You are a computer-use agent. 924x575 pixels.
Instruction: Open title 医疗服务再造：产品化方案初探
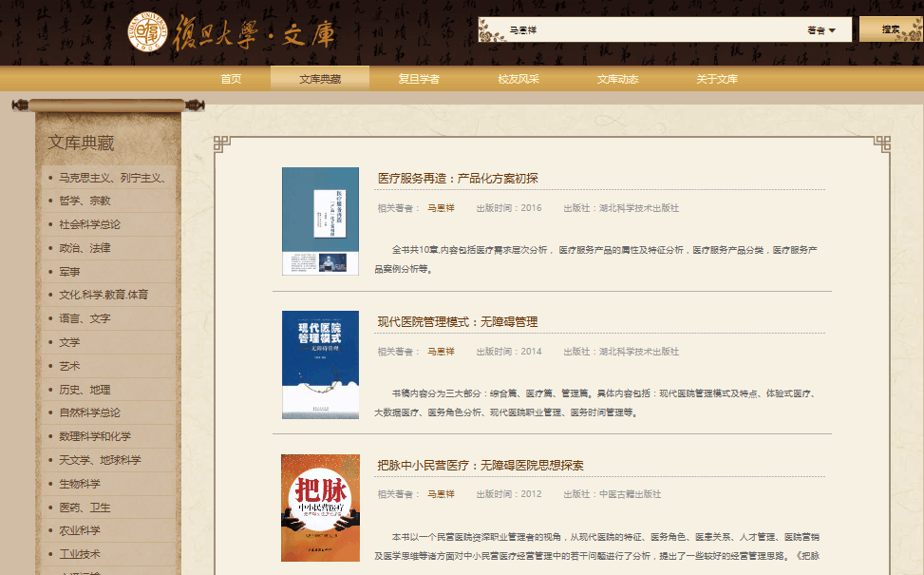click(x=458, y=178)
